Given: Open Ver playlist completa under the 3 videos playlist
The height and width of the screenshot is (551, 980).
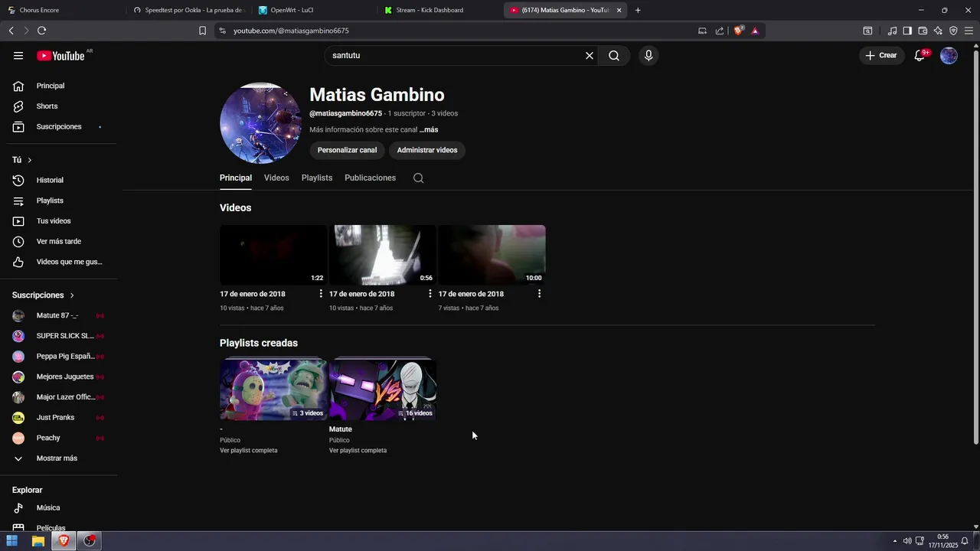Looking at the screenshot, I should click(x=249, y=451).
